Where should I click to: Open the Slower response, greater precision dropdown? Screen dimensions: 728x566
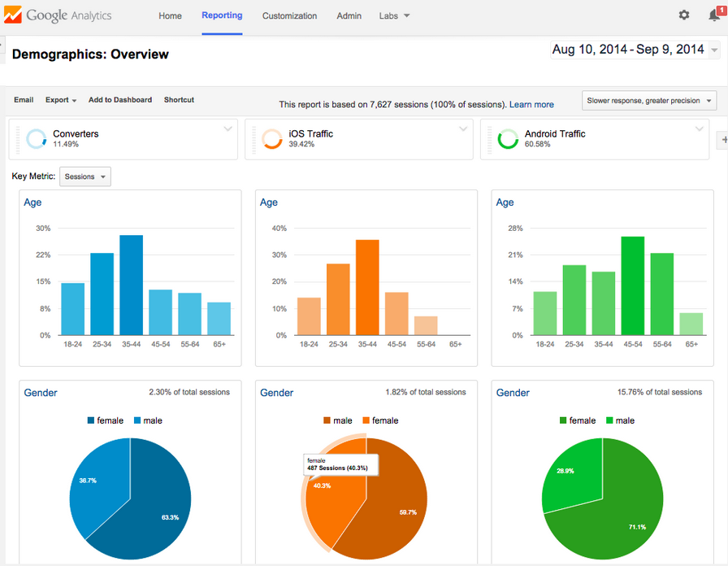coord(648,99)
